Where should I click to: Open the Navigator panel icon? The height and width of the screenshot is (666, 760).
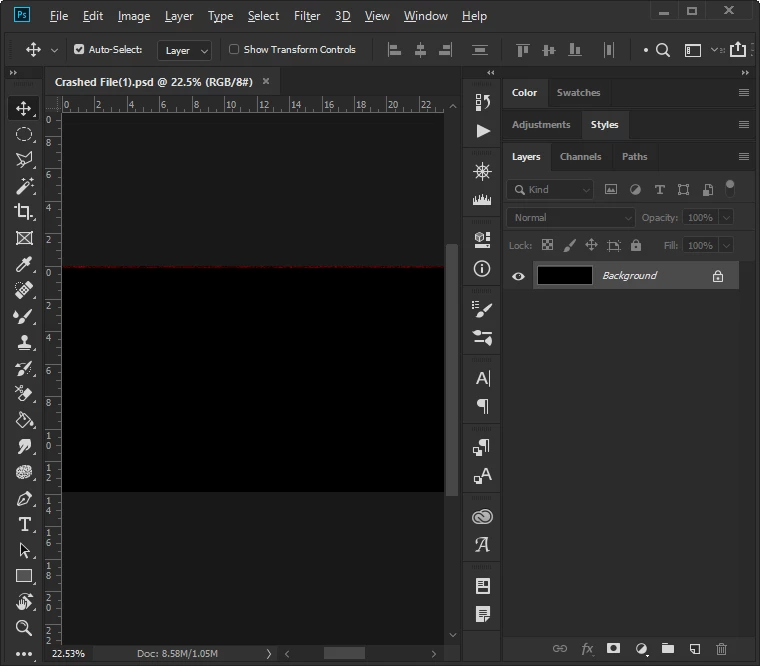click(482, 171)
